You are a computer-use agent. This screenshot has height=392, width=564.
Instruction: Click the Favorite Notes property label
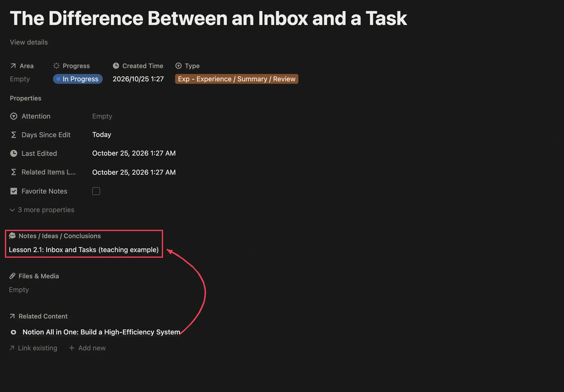point(44,191)
